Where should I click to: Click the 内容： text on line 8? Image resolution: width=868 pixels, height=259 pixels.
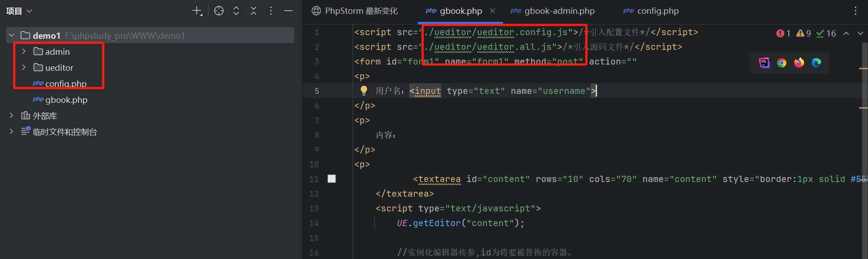(x=386, y=135)
